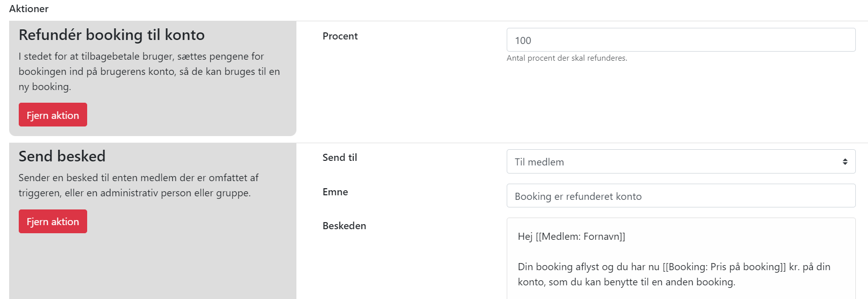Image resolution: width=868 pixels, height=299 pixels.
Task: Click Fjern aktion under Refundér booking til konto
Action: coord(53,115)
